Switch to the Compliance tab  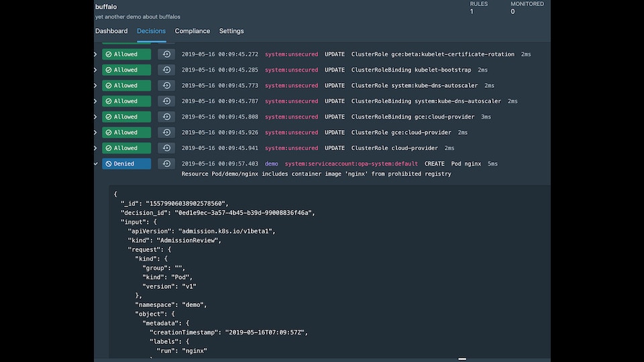pos(193,32)
